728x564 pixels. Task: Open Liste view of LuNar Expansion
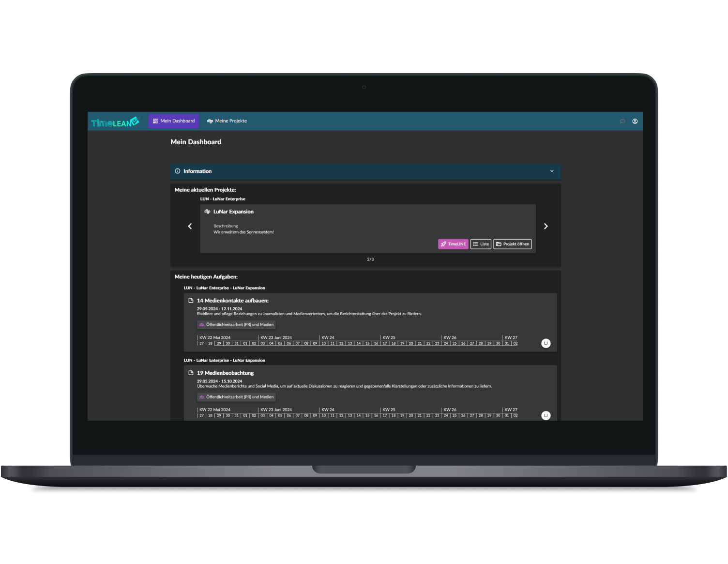[x=481, y=244]
